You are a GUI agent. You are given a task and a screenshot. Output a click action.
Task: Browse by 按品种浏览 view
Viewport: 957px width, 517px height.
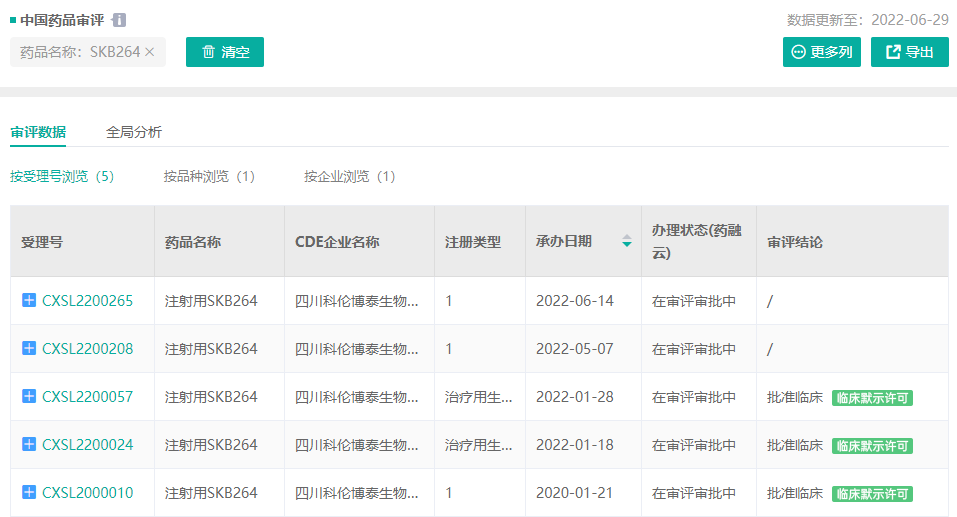click(209, 177)
